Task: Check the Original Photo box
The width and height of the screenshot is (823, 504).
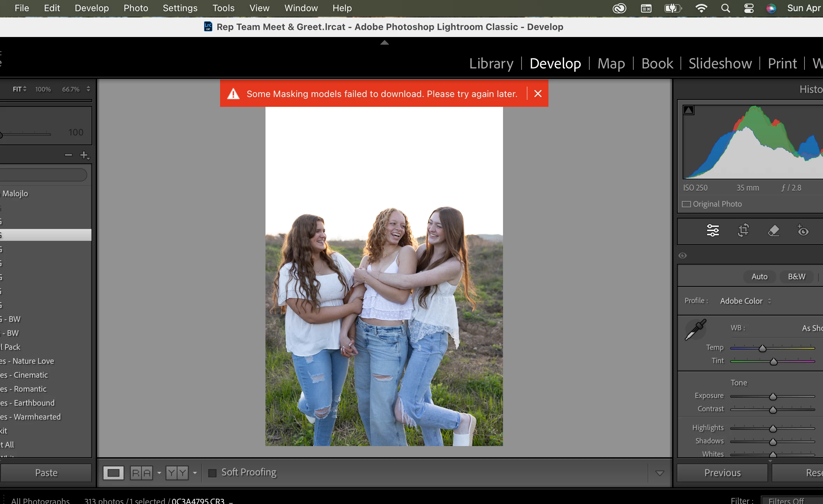Action: click(x=686, y=204)
